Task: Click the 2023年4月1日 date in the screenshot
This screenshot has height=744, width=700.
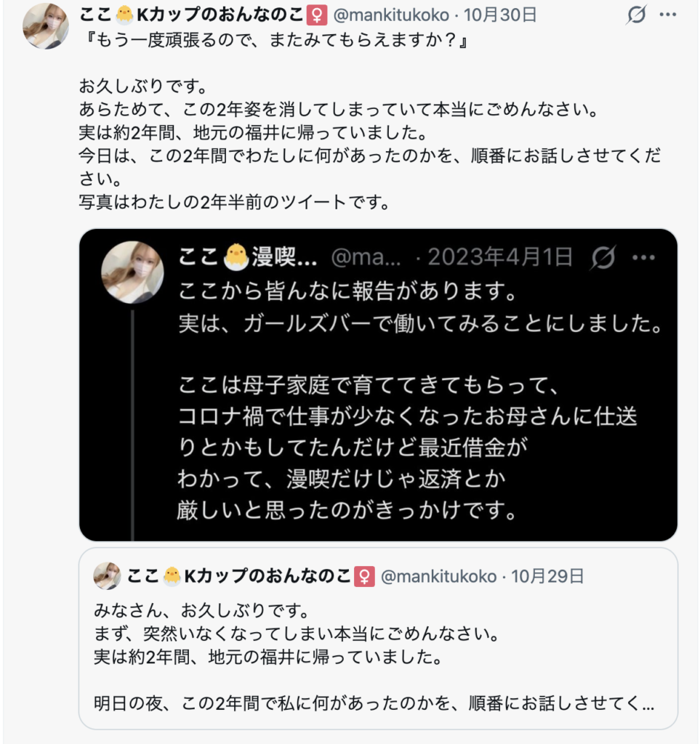Action: coord(500,257)
